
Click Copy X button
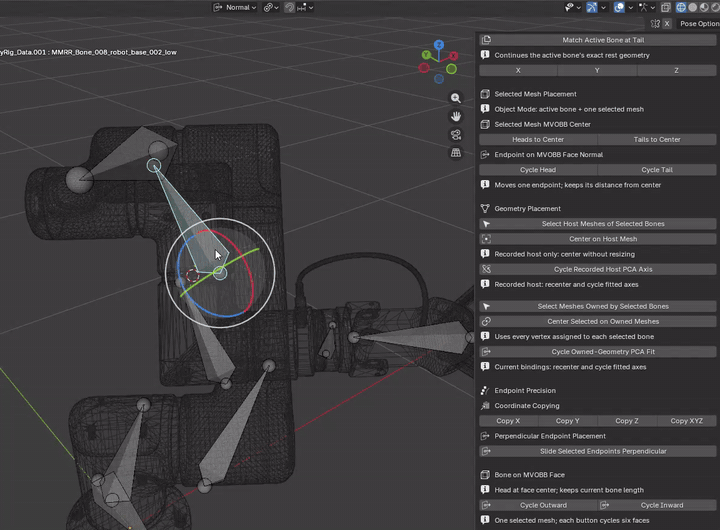point(508,421)
